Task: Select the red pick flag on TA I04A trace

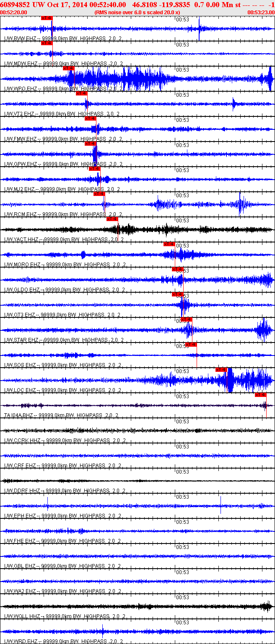Action: (260, 395)
